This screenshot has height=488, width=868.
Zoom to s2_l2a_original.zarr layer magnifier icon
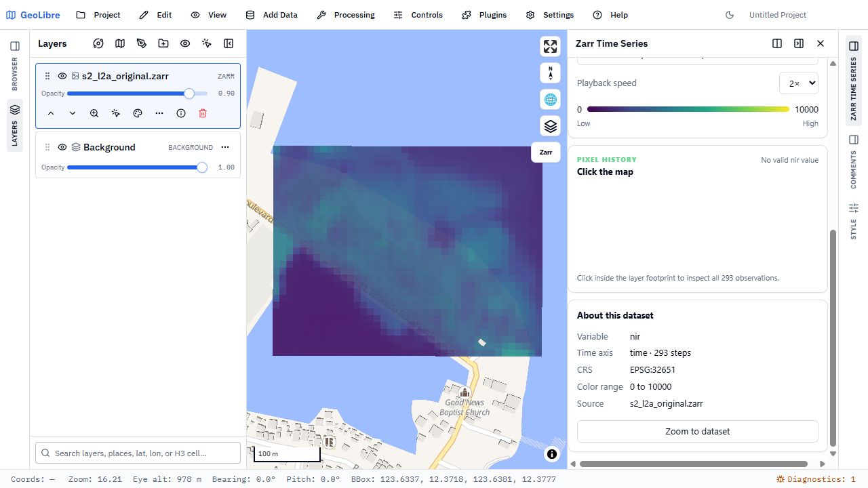click(94, 113)
